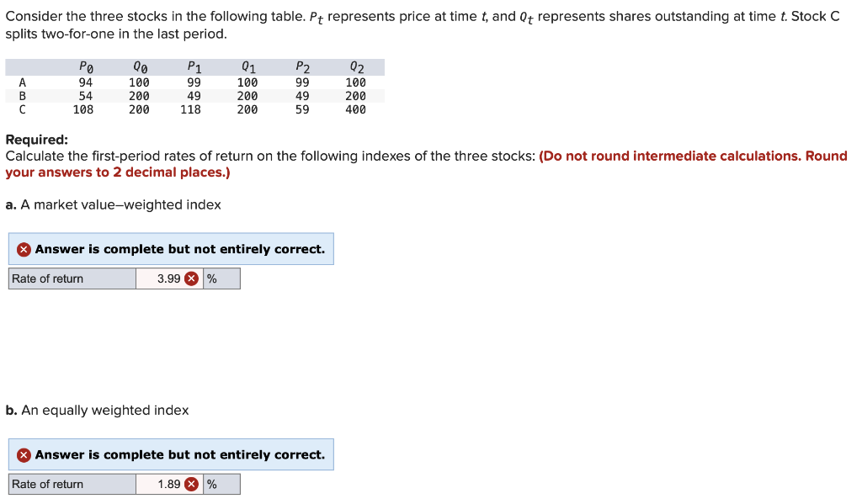
Task: Click the Stock C row label
Action: click(21, 109)
